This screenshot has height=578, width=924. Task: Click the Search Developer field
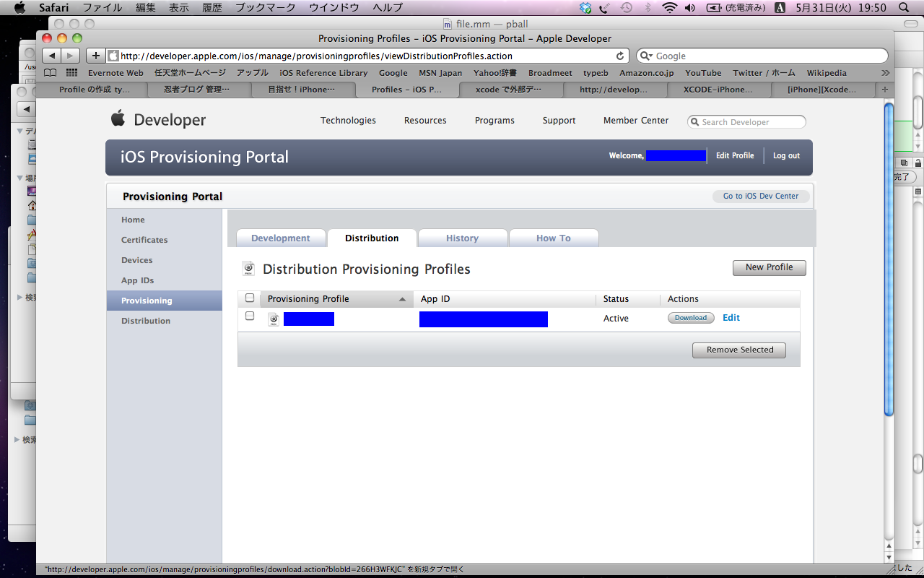click(x=746, y=122)
